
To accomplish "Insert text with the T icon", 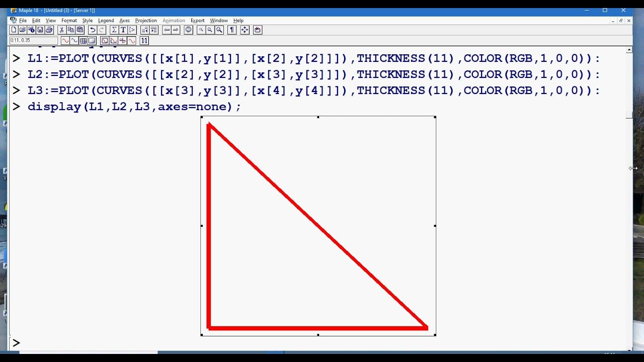I will (x=123, y=30).
